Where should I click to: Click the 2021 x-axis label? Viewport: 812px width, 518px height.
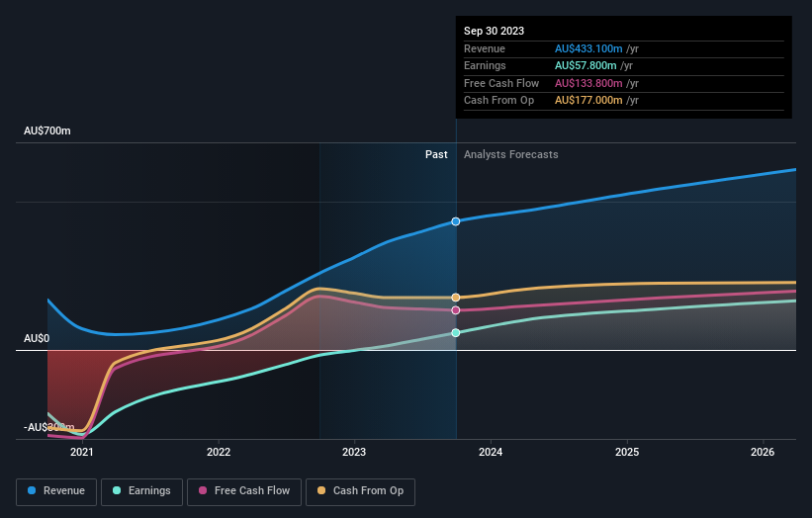[x=82, y=452]
